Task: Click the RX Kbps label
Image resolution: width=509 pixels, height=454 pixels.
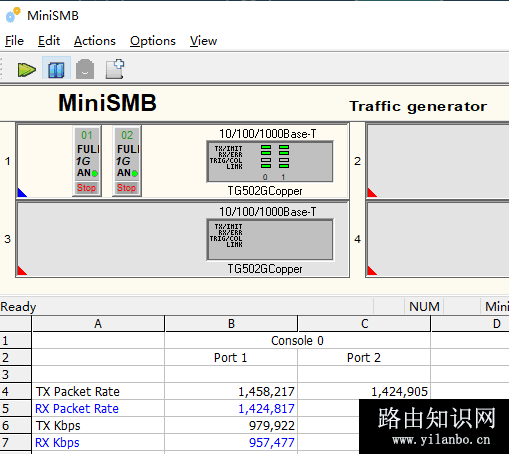Action: coord(57,443)
